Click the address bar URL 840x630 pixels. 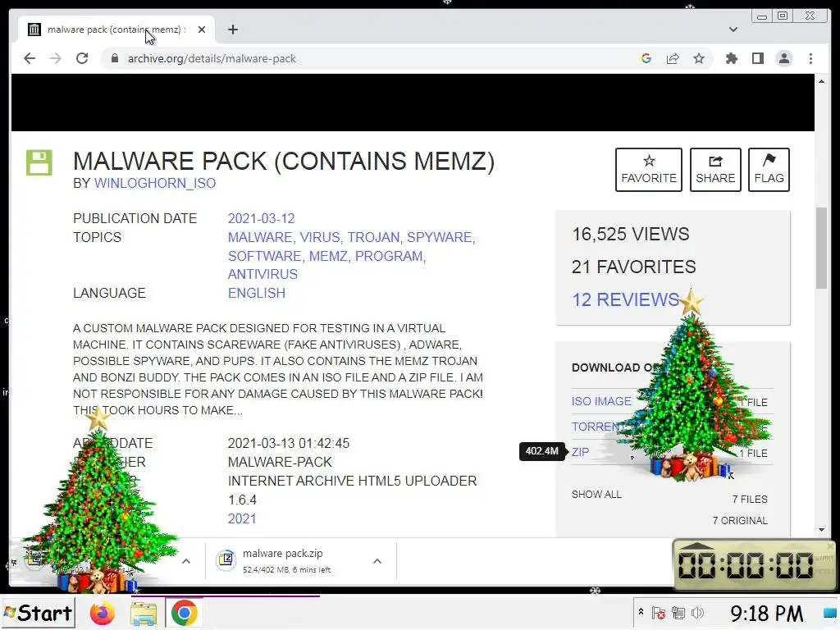212,58
